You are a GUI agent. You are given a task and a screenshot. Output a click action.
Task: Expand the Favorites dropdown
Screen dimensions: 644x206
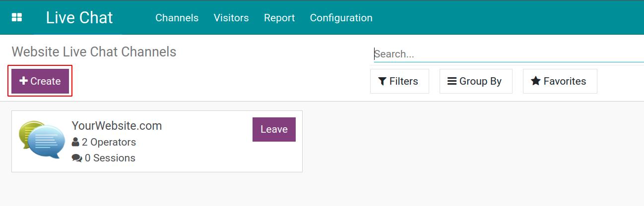click(560, 81)
